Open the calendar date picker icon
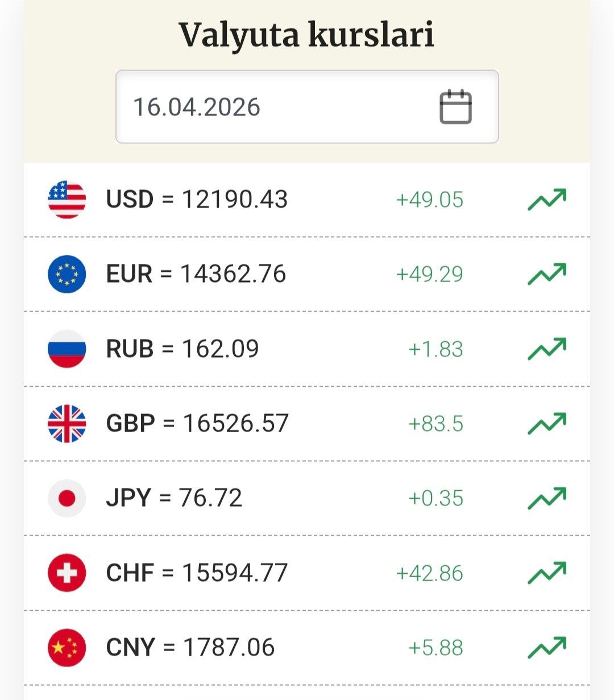Image resolution: width=614 pixels, height=700 pixels. [x=455, y=107]
